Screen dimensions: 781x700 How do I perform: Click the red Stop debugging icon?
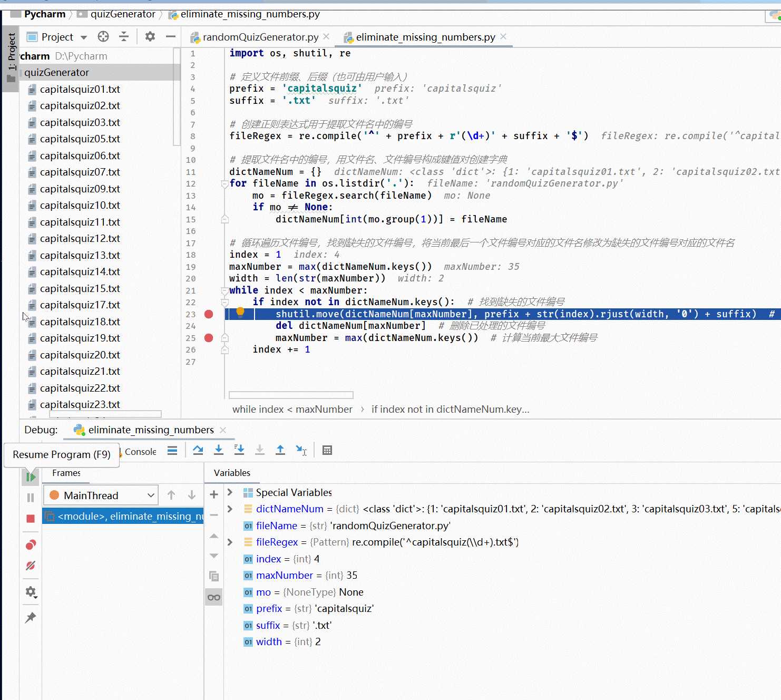pyautogui.click(x=31, y=519)
